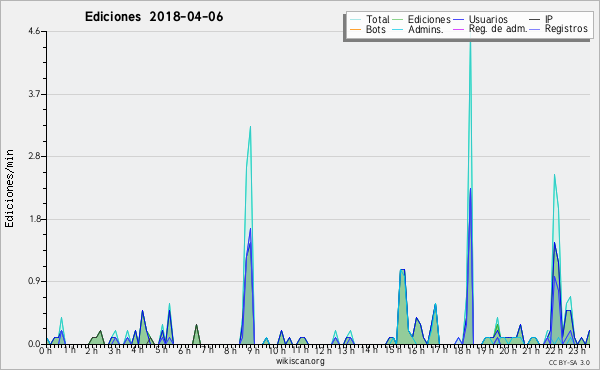Click the Bots legend entry
The image size is (600, 370).
368,29
